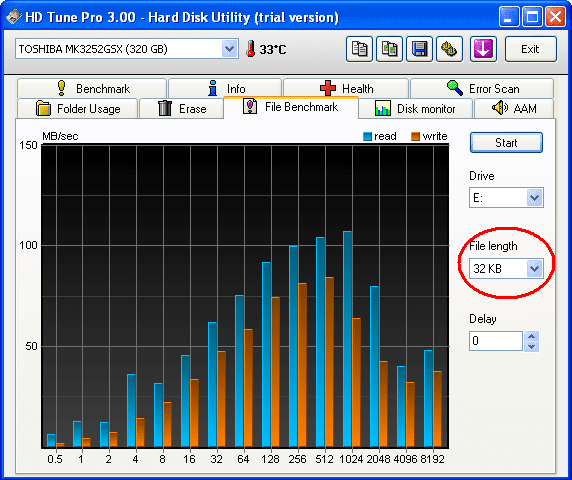Click the Exit button

pos(531,49)
